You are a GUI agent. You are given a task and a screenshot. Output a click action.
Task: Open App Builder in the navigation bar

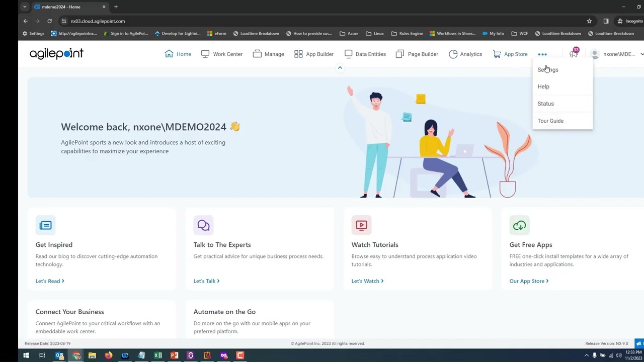(314, 54)
